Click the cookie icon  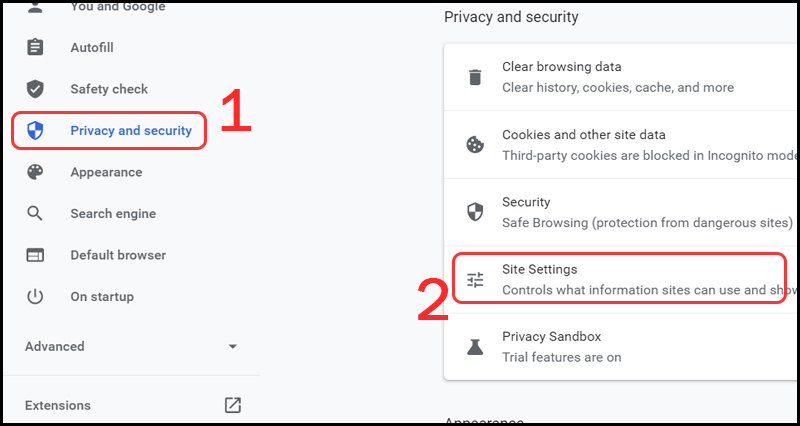tap(476, 144)
